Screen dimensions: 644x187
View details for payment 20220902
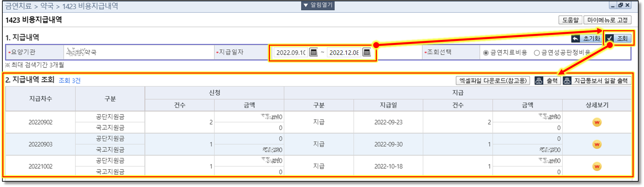597,122
